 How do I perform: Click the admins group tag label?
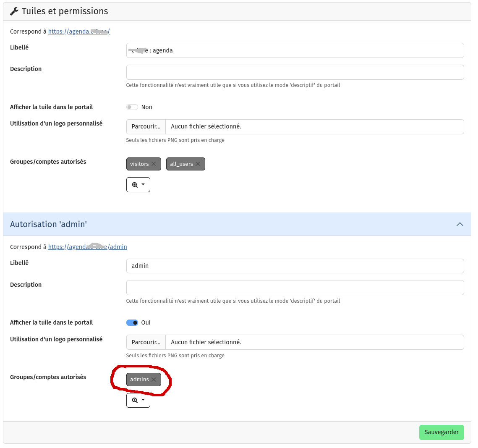pos(139,380)
